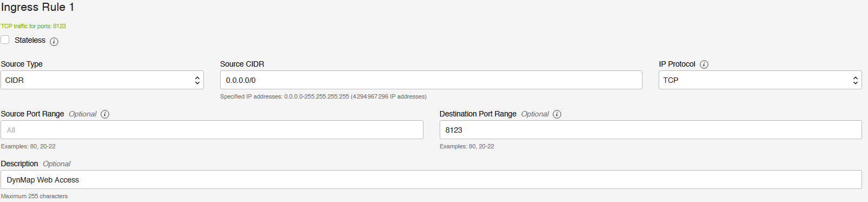Click the Source Type dropdown arrows
Viewport: 868px width, 202px height.
coord(197,81)
